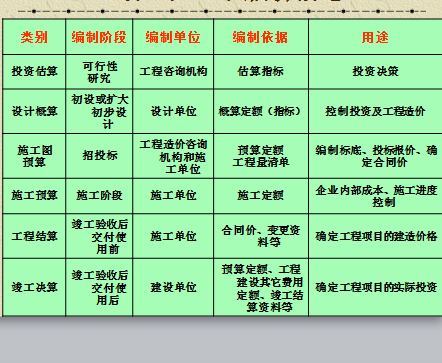Select the cell 竣工验收后交付使用前
This screenshot has width=442, height=363.
coord(99,236)
